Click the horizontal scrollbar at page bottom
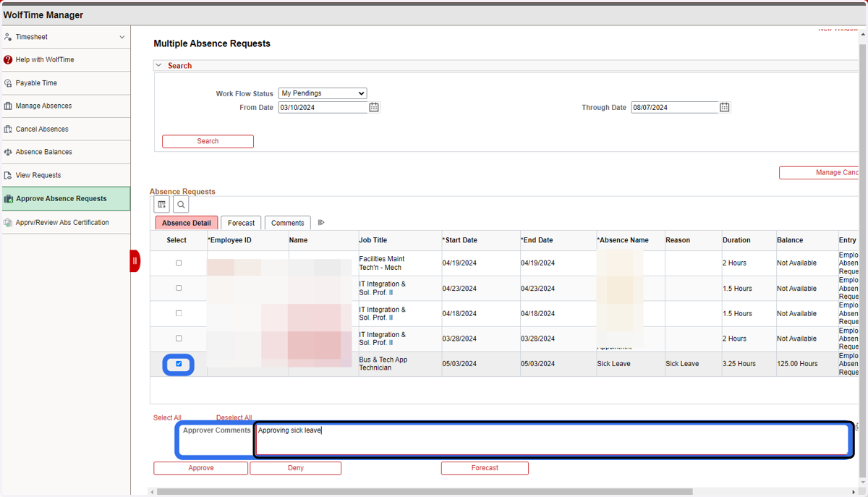This screenshot has height=497, width=868. point(425,492)
